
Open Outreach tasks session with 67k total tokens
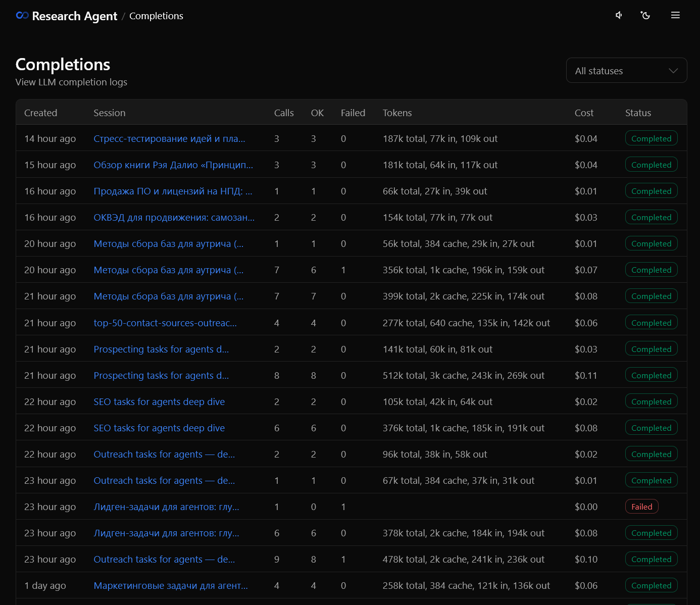(164, 481)
